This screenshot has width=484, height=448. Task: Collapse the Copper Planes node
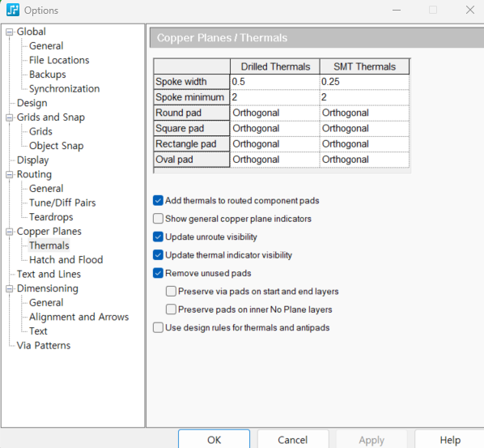pos(10,232)
